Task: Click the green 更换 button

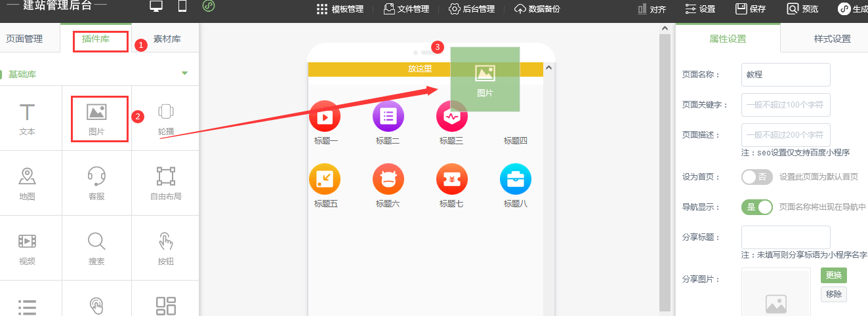Action: (833, 275)
